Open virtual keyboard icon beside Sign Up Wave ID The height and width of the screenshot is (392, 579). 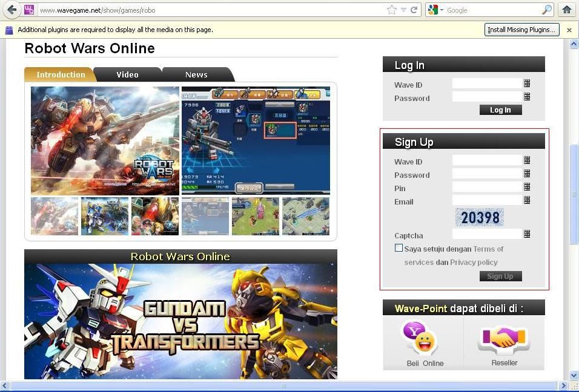[527, 160]
